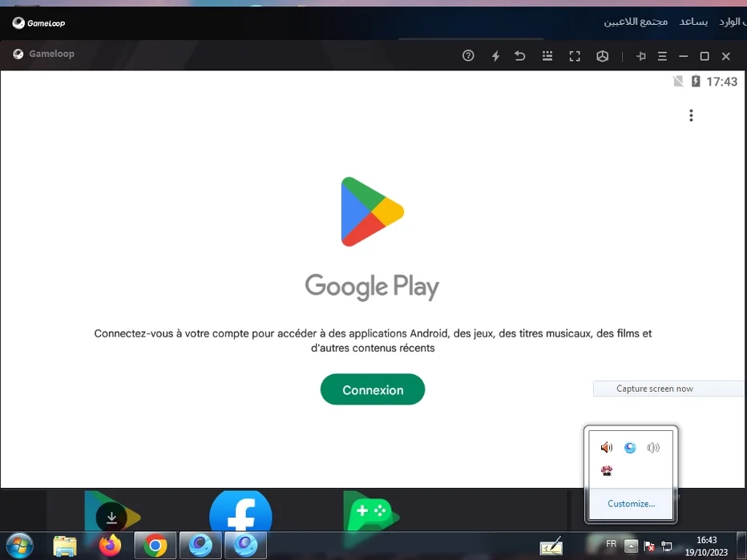747x560 pixels.
Task: Open the Gameloop help question mark icon
Action: 469,56
